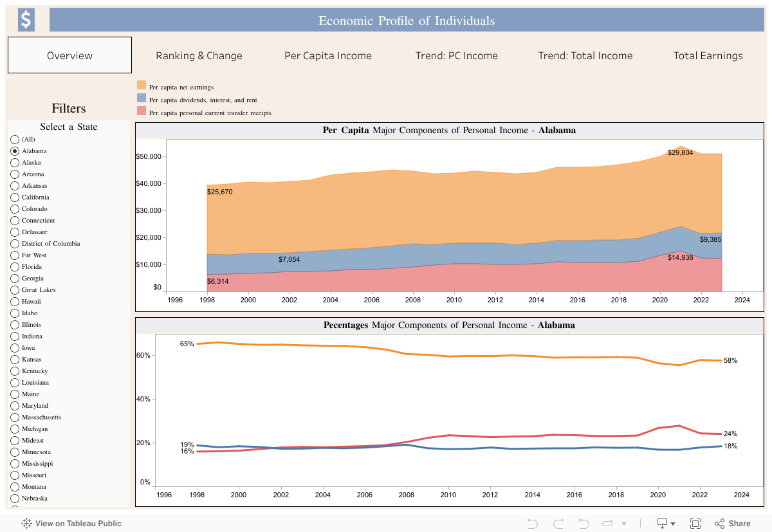The height and width of the screenshot is (532, 772).
Task: Go to the Total Earnings tab
Action: click(x=708, y=55)
